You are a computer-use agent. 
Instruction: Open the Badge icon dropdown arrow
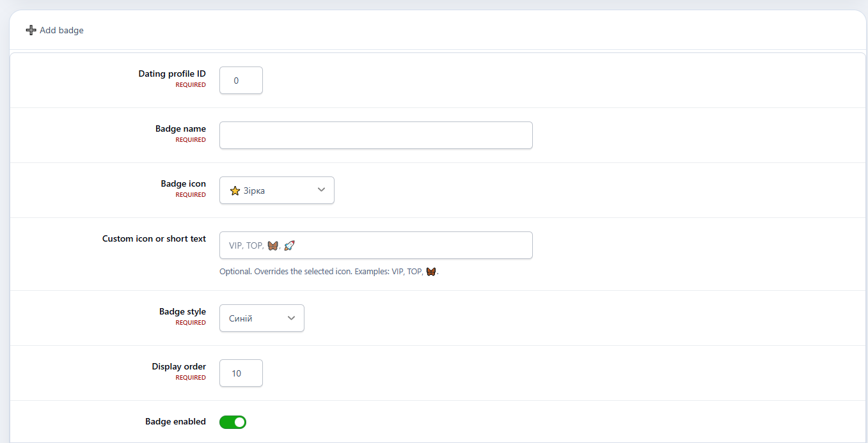[321, 190]
